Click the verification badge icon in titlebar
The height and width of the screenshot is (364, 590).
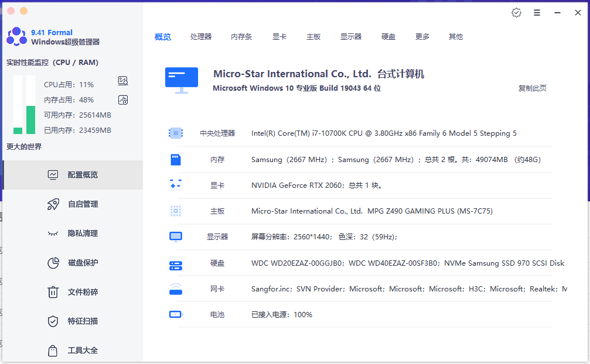(516, 12)
